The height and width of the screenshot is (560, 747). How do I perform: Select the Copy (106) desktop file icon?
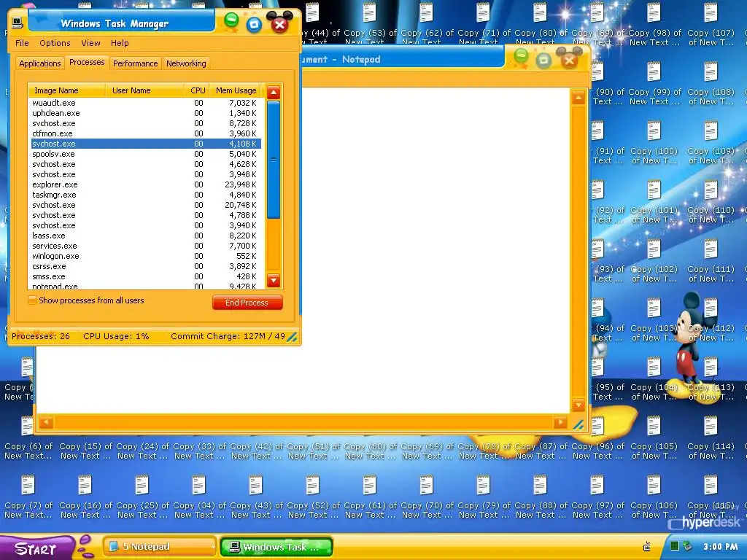tap(654, 485)
